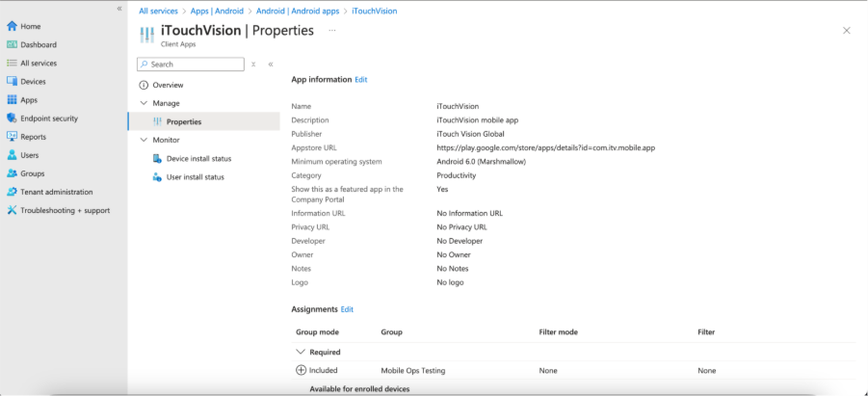Click the User install status icon
This screenshot has width=868, height=396.
(x=157, y=177)
